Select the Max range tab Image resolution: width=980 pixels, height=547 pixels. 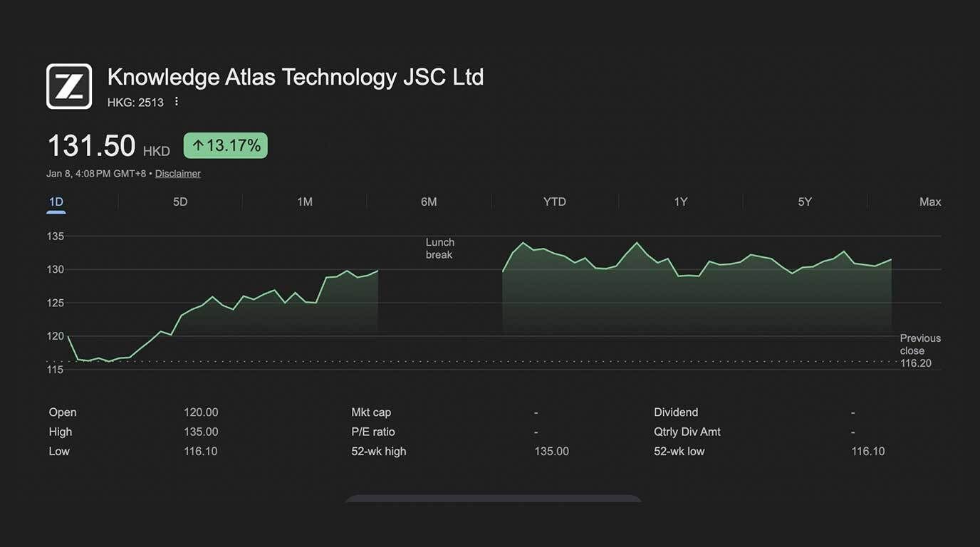tap(930, 202)
